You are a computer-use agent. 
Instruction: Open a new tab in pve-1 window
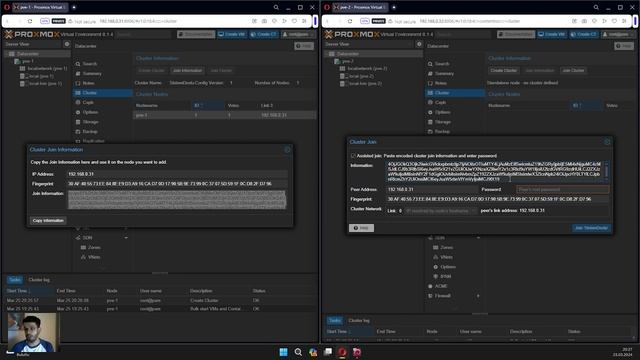tap(74, 7)
